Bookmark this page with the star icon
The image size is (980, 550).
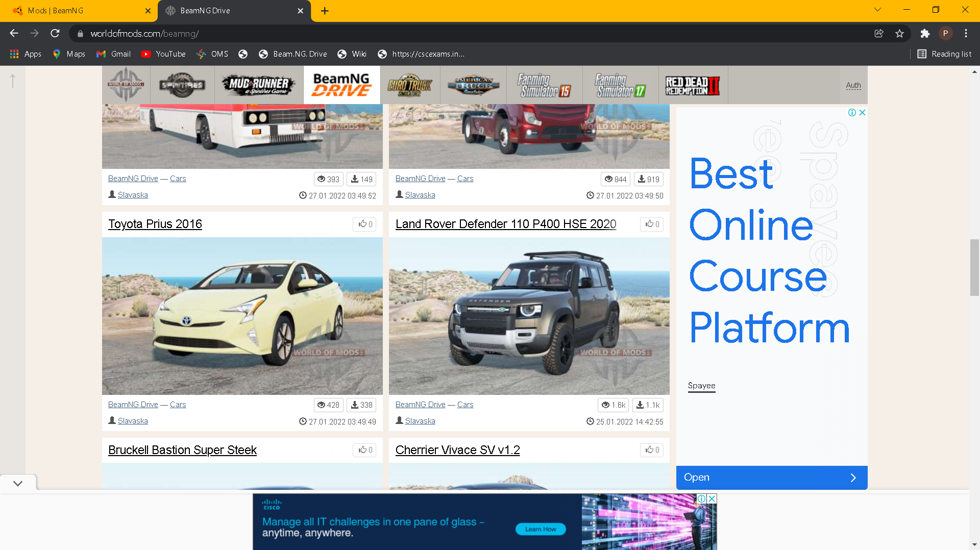pos(899,33)
